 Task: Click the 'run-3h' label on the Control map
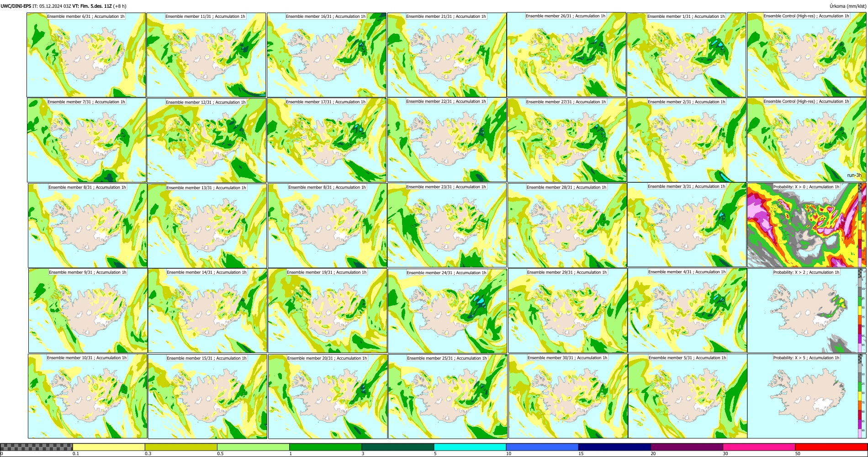pyautogui.click(x=854, y=175)
